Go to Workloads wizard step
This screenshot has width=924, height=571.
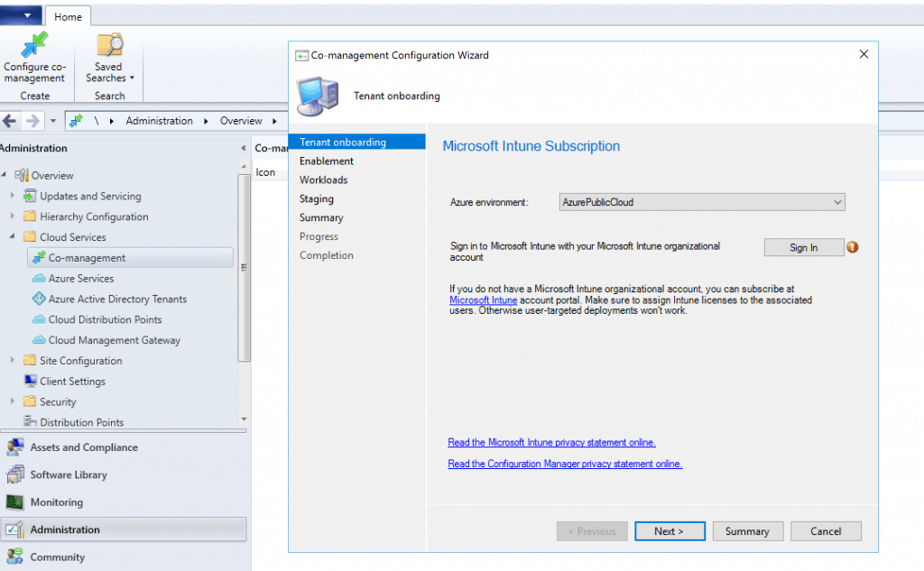323,180
